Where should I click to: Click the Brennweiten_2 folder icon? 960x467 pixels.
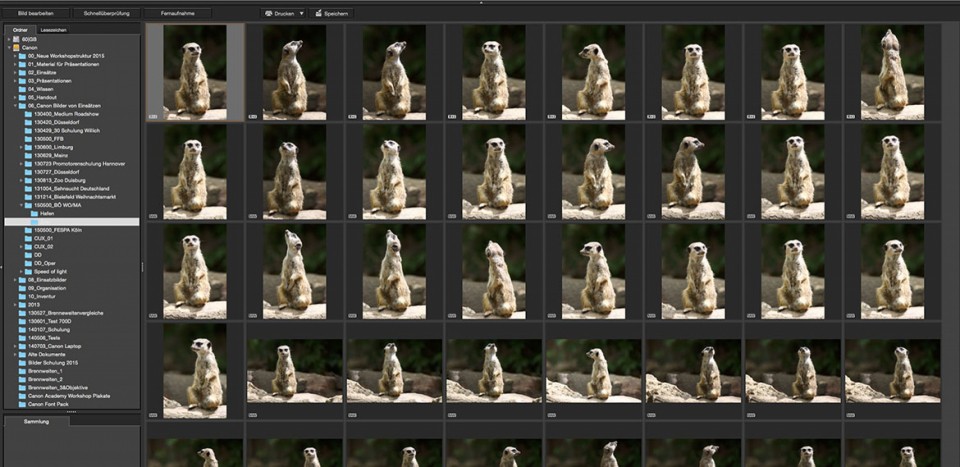click(x=23, y=379)
